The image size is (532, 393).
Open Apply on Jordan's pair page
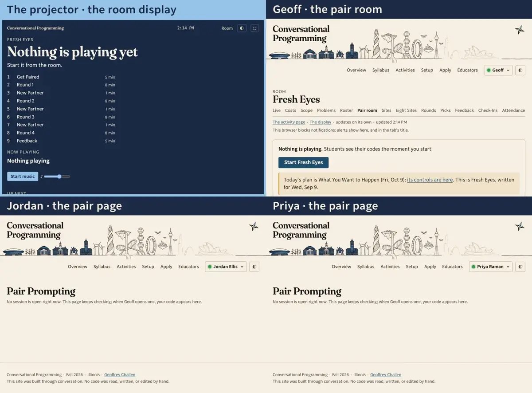pyautogui.click(x=166, y=267)
